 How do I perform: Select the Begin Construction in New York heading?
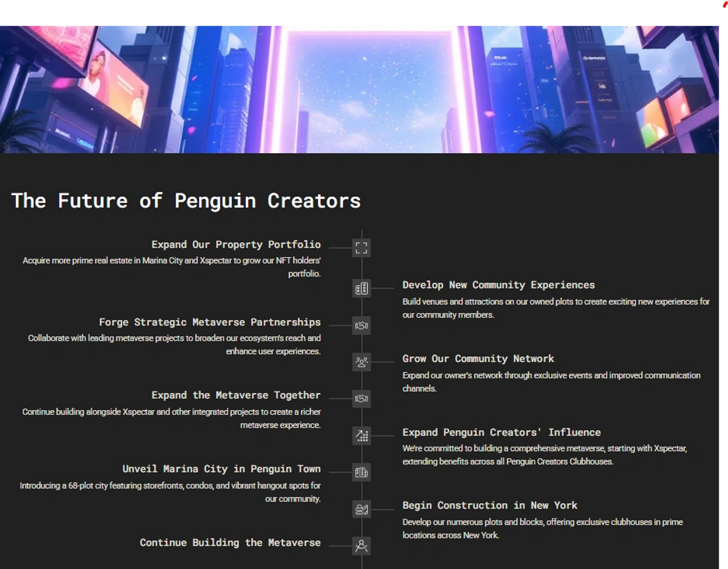[x=490, y=505]
